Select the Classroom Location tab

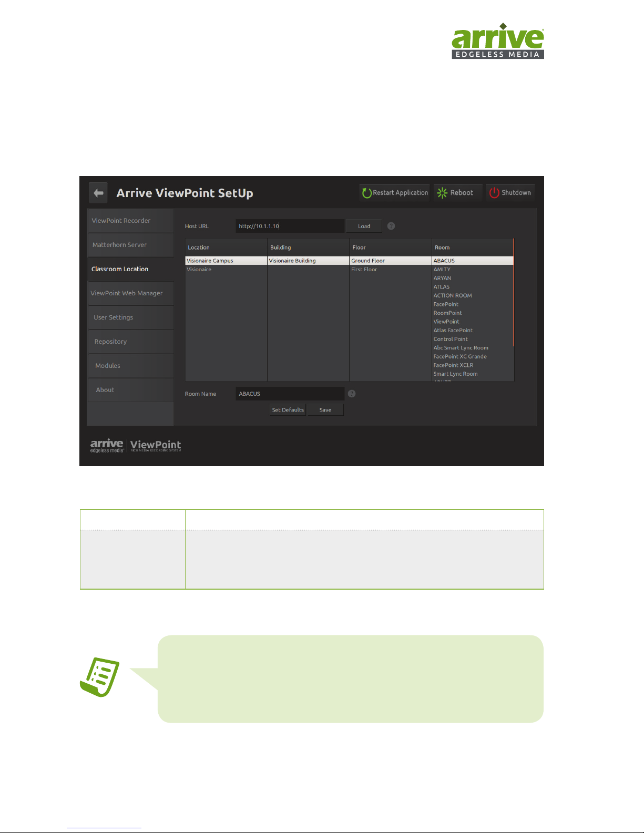[130, 269]
